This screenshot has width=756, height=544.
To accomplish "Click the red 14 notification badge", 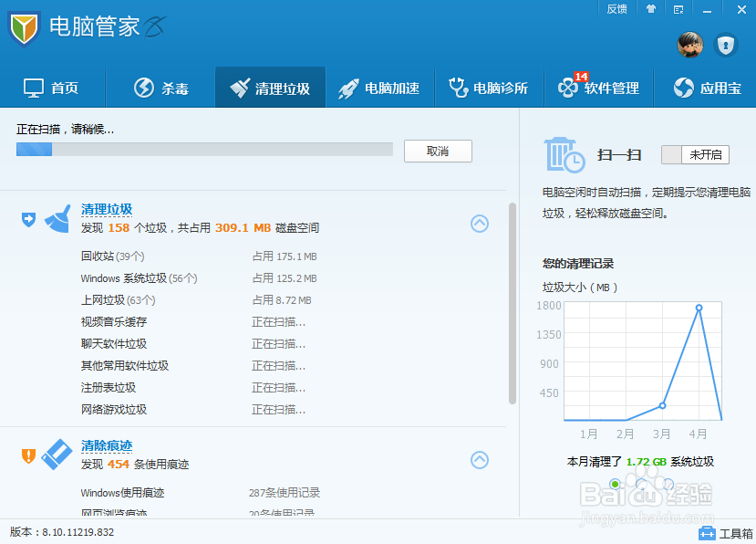I will pos(581,77).
